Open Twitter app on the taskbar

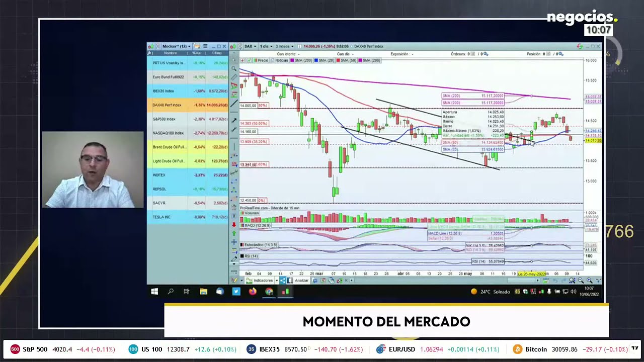(x=236, y=291)
